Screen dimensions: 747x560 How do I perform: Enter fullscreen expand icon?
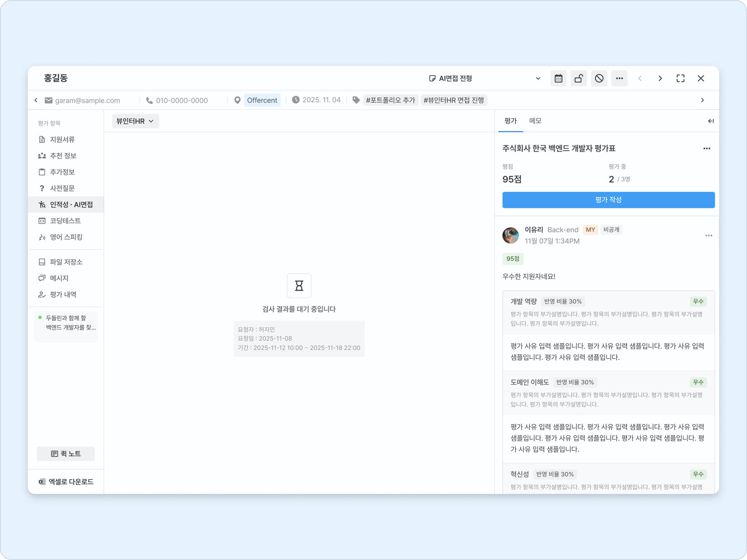680,79
